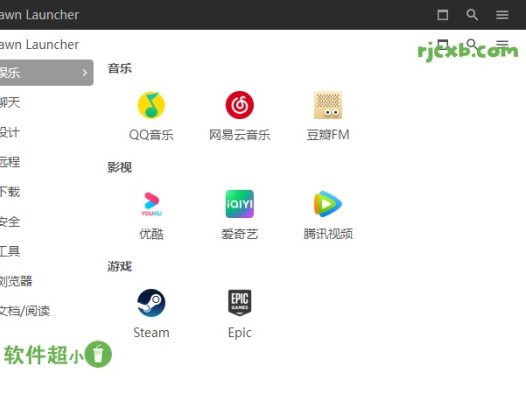Viewport: 526px width, 394px height.
Task: Choose 安全 category in sidebar
Action: 10,222
